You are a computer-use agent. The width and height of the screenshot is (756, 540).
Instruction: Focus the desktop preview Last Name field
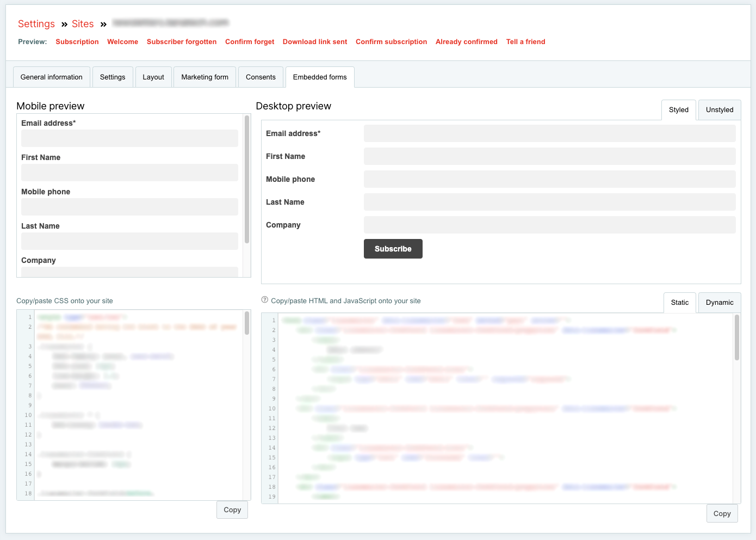pyautogui.click(x=550, y=202)
